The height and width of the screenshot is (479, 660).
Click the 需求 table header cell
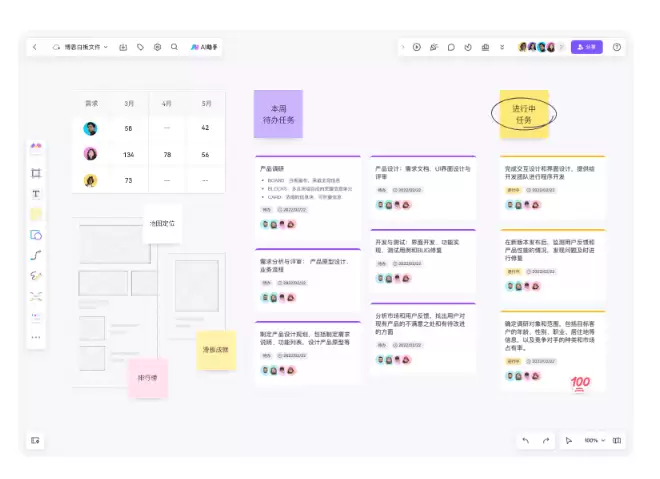coord(92,104)
